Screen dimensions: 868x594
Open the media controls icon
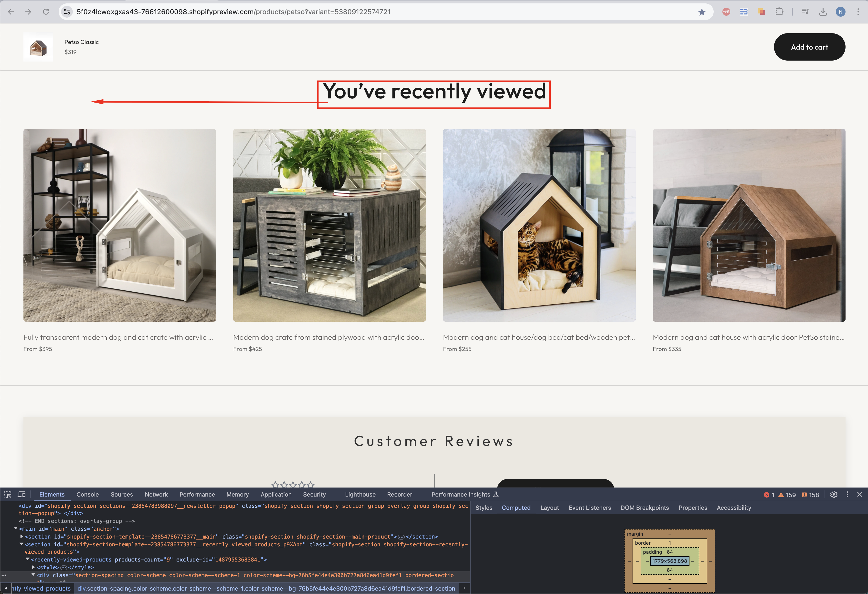(805, 12)
